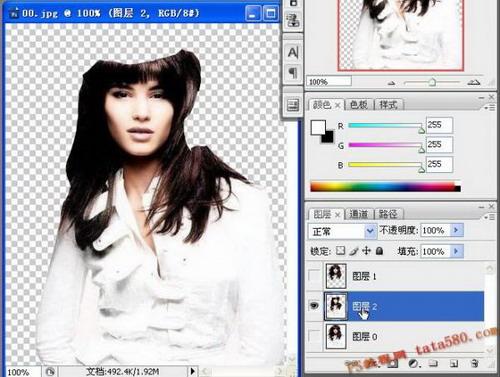
Task: Open the 正常 blend mode dropdown
Action: pos(342,231)
